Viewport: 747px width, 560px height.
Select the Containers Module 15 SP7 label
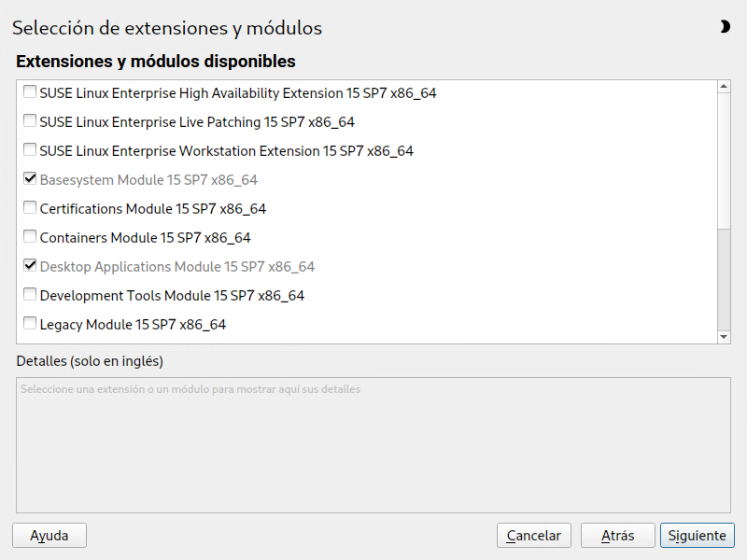click(145, 238)
